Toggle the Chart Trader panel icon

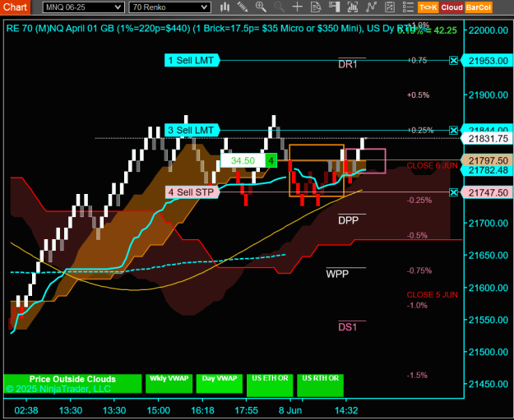(334, 7)
